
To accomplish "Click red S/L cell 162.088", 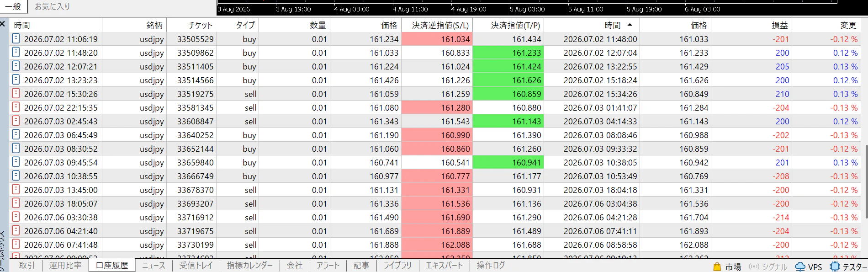I will (437, 245).
